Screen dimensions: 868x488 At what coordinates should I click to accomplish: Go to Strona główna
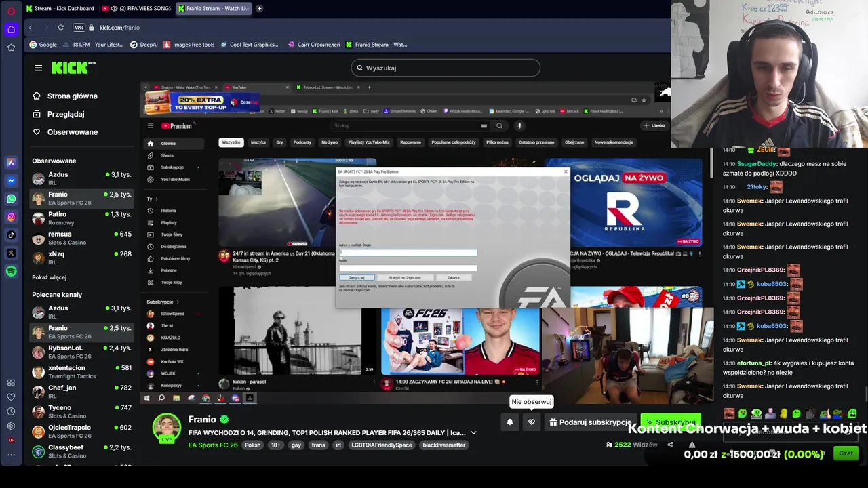point(65,96)
